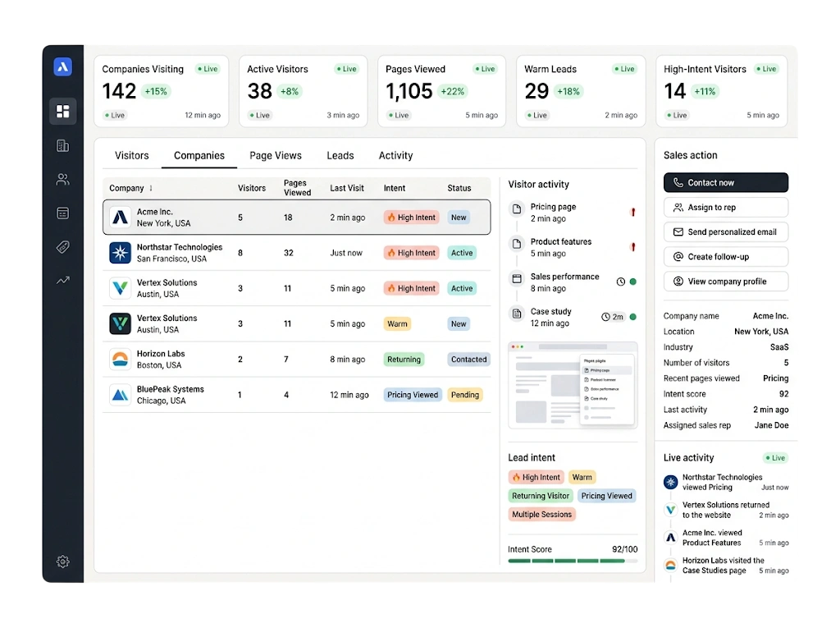Viewport: 840px width, 628px height.
Task: Open the companies building icon in sidebar
Action: (62, 145)
